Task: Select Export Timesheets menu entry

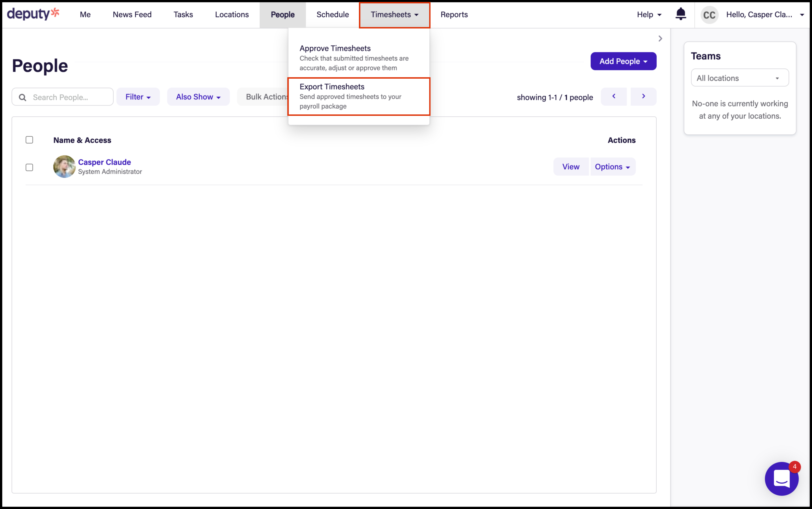Action: click(x=358, y=96)
